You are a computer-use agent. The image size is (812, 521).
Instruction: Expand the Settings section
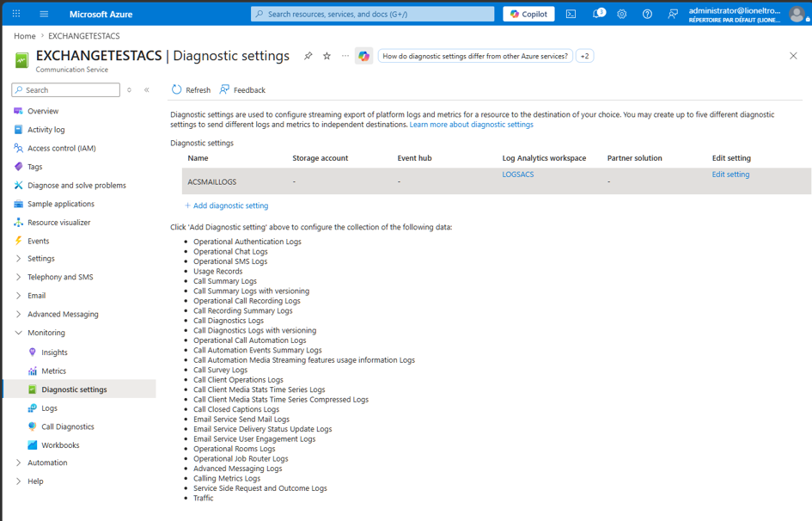[x=19, y=259]
